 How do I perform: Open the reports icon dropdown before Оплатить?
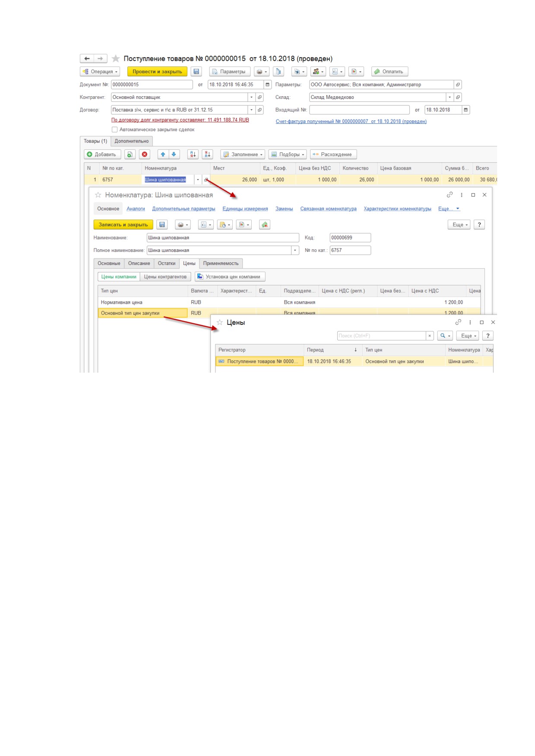[x=356, y=72]
